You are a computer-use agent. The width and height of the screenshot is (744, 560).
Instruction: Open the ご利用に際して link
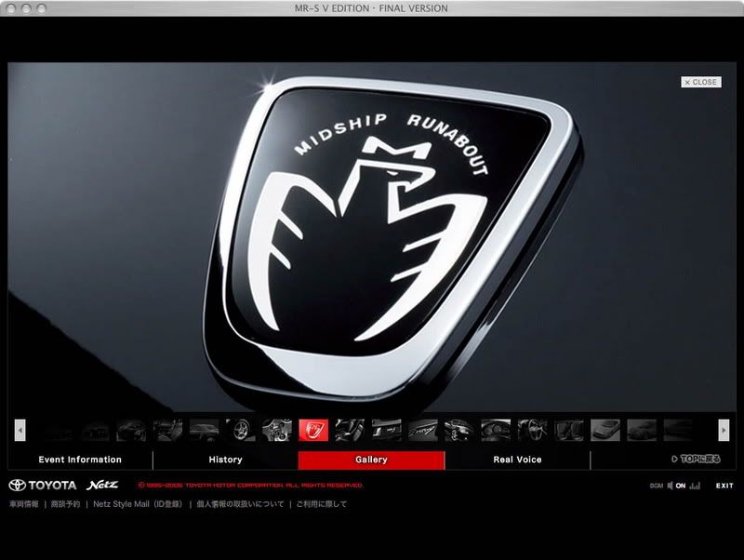click(x=321, y=504)
